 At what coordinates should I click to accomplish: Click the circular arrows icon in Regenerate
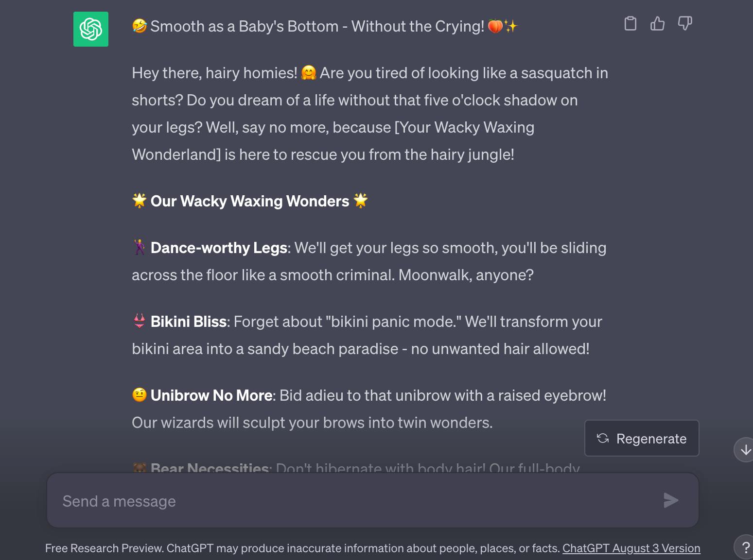[603, 438]
